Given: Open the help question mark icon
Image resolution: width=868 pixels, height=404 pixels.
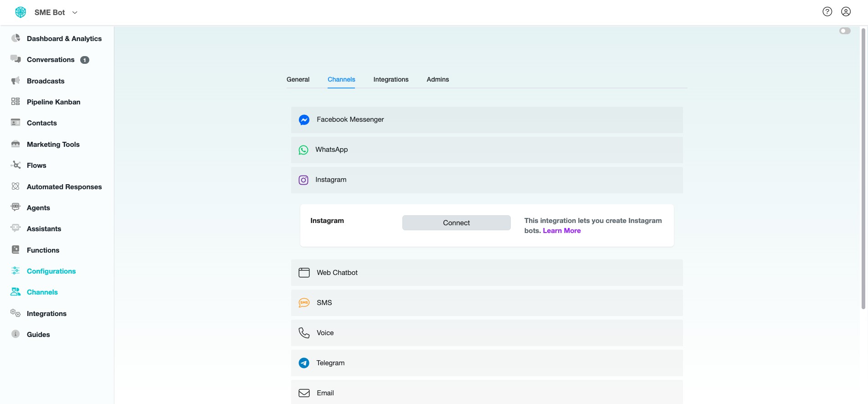Looking at the screenshot, I should [827, 12].
